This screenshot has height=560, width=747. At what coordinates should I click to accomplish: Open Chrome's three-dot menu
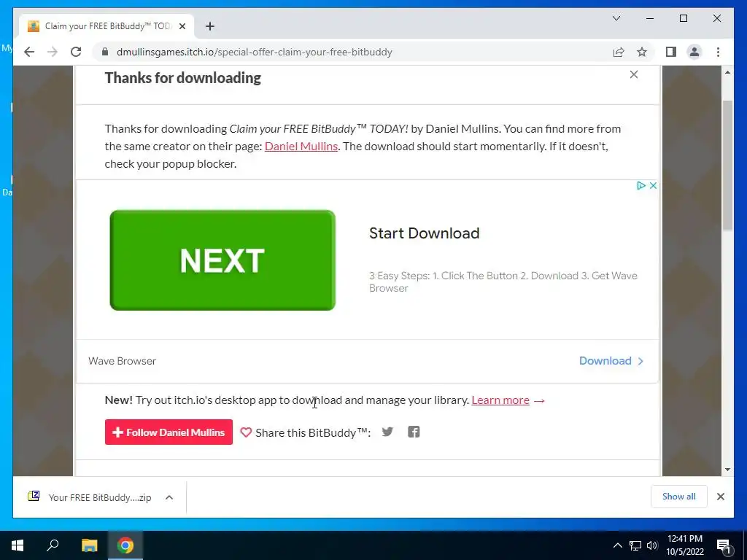tap(718, 52)
